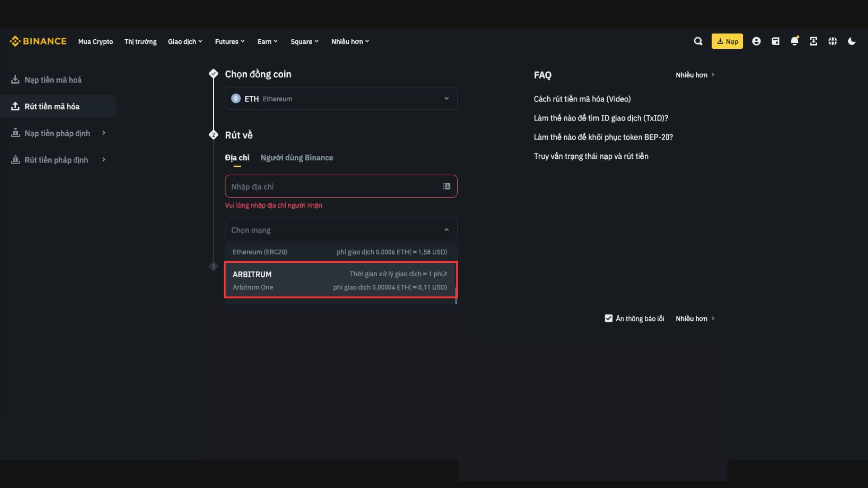This screenshot has height=488, width=868.
Task: Click the Nạp tiền mã hoá sidebar icon
Action: pos(15,79)
